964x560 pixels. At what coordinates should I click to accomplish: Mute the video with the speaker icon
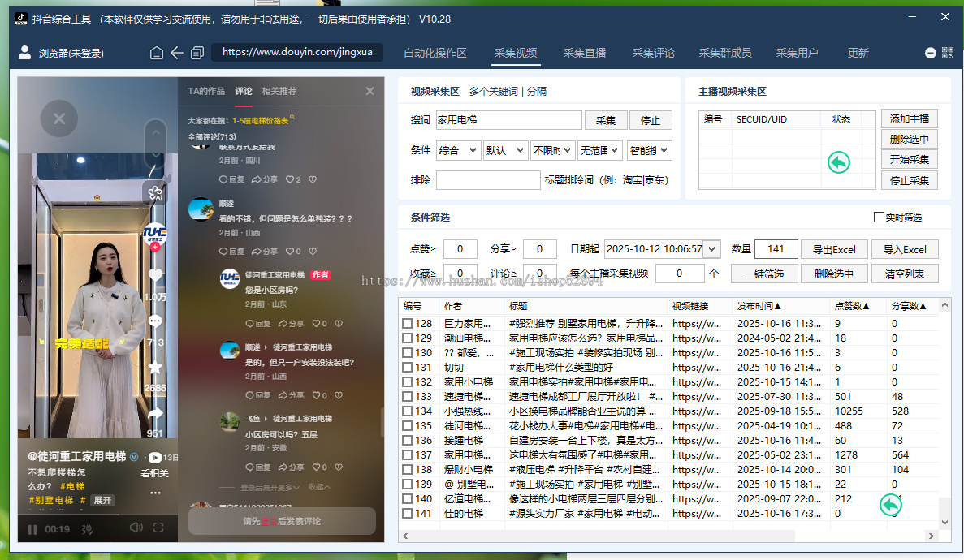tap(136, 528)
